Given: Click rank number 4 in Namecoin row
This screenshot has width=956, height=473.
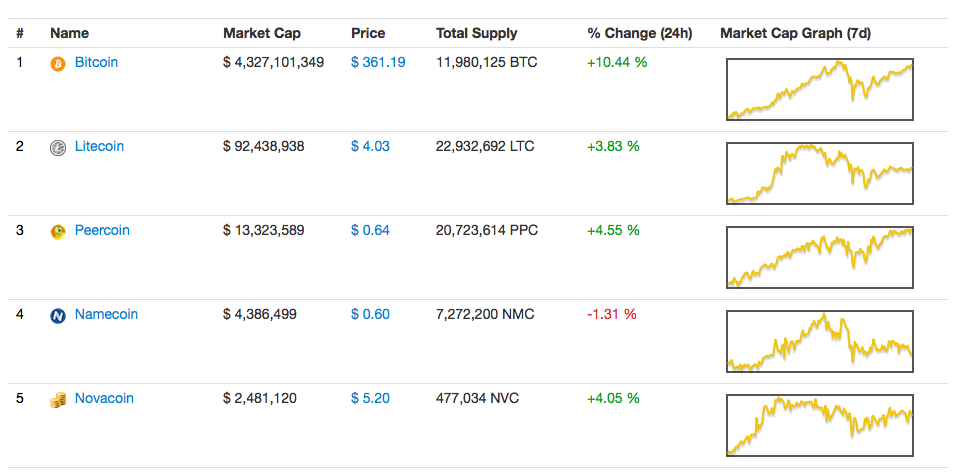Looking at the screenshot, I should (20, 315).
